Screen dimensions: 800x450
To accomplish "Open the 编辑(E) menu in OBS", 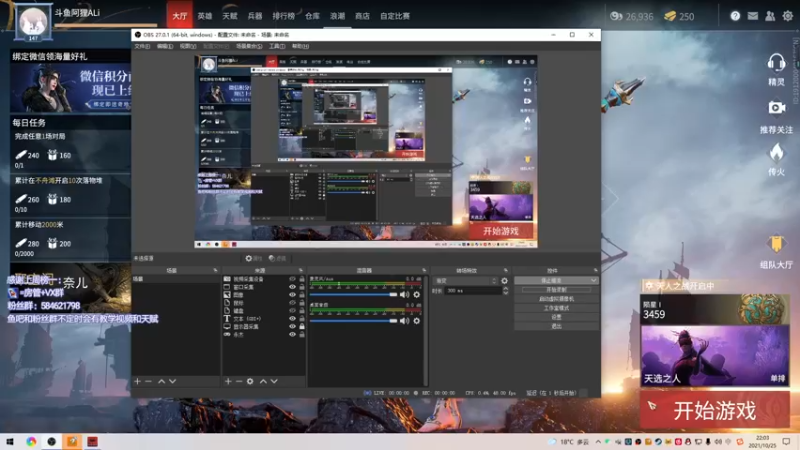I will click(165, 46).
